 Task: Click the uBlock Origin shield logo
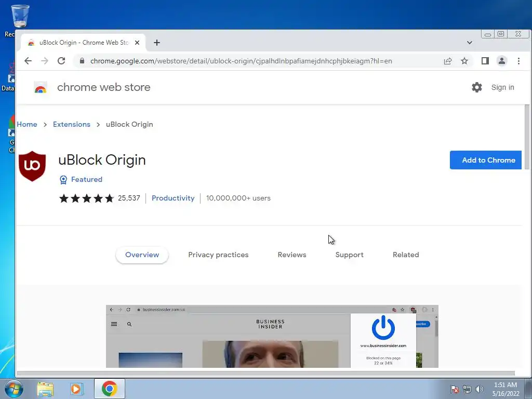pyautogui.click(x=32, y=166)
